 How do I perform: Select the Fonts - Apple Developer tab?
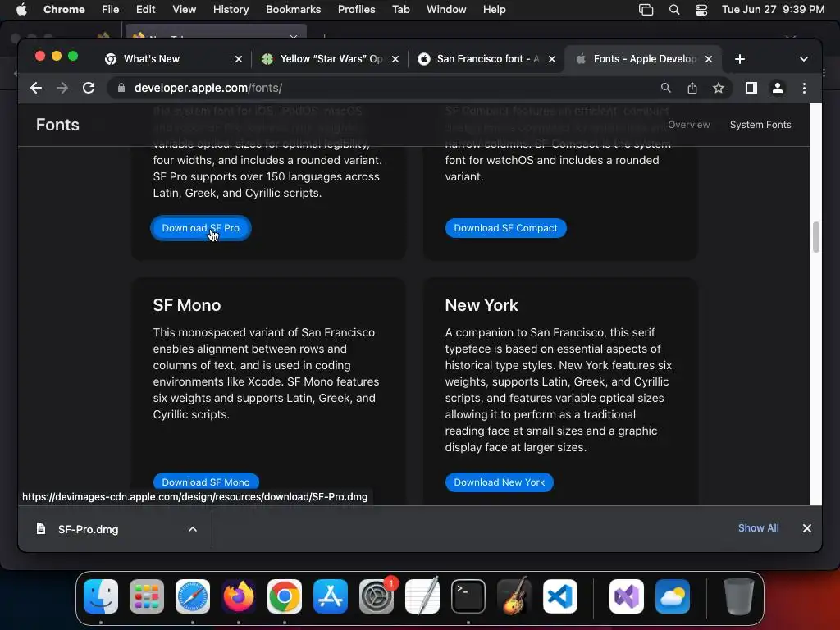pyautogui.click(x=643, y=59)
